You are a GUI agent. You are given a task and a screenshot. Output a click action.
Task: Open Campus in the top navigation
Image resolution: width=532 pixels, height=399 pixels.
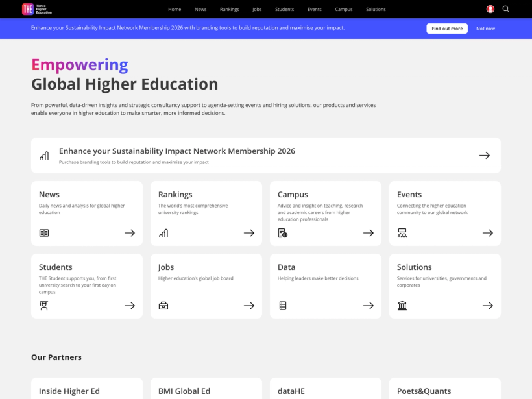tap(344, 10)
